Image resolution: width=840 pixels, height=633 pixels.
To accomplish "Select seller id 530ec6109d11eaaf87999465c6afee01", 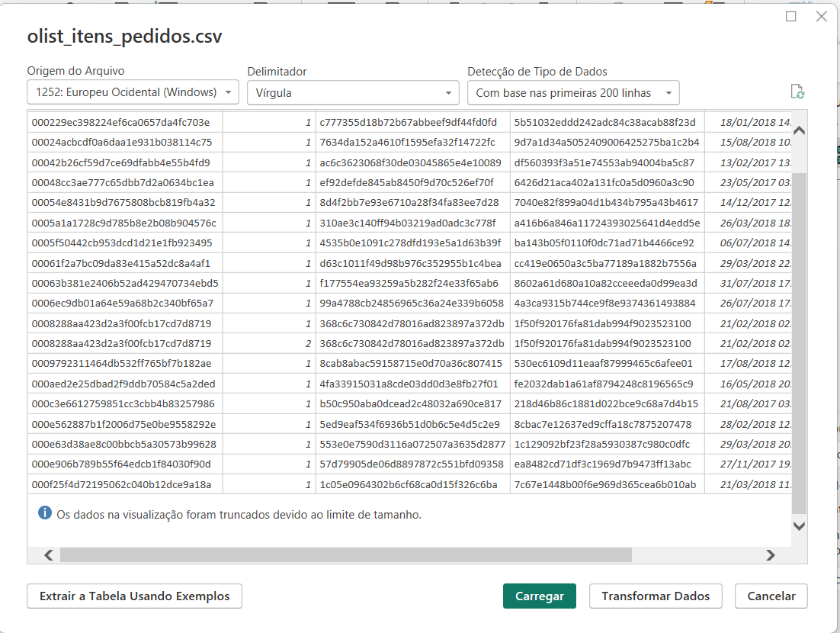I will click(x=607, y=363).
